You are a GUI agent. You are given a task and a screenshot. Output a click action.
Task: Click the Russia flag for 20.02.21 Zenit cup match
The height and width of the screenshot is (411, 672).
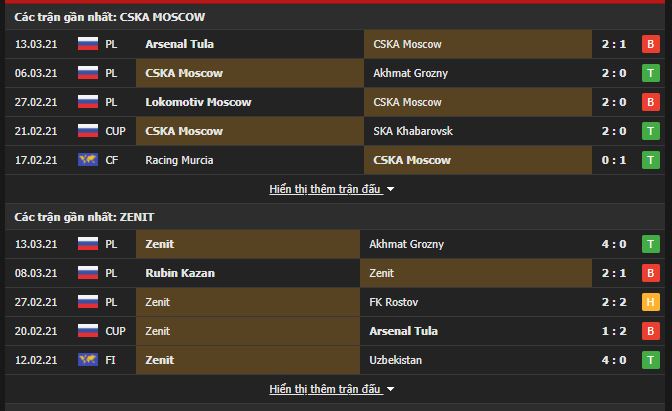[x=88, y=331]
